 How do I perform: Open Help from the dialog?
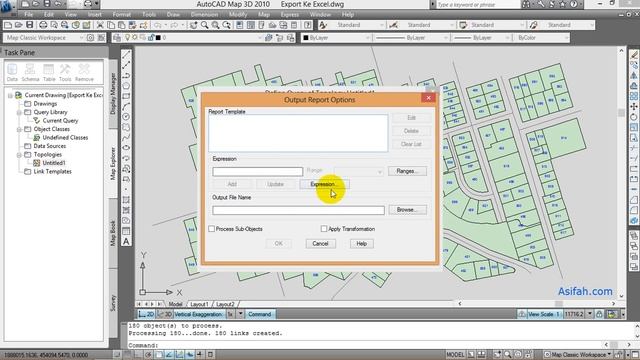pyautogui.click(x=362, y=244)
